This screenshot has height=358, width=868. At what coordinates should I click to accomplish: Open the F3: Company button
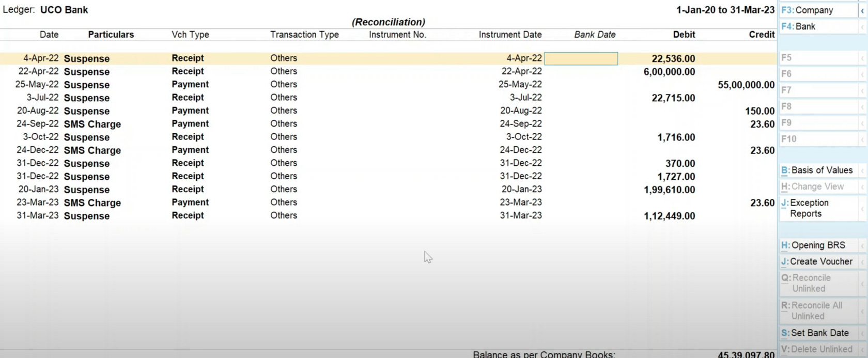[818, 10]
